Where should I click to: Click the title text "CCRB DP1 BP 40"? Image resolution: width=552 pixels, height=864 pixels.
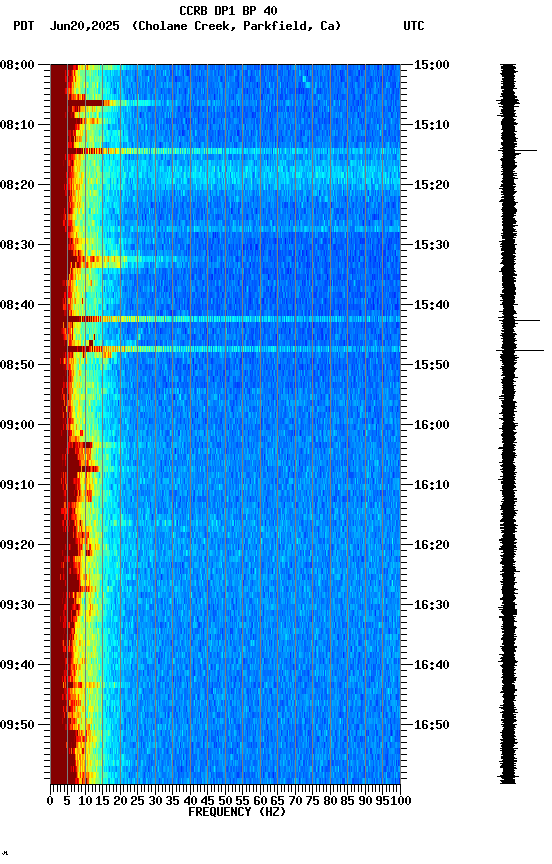pyautogui.click(x=228, y=11)
